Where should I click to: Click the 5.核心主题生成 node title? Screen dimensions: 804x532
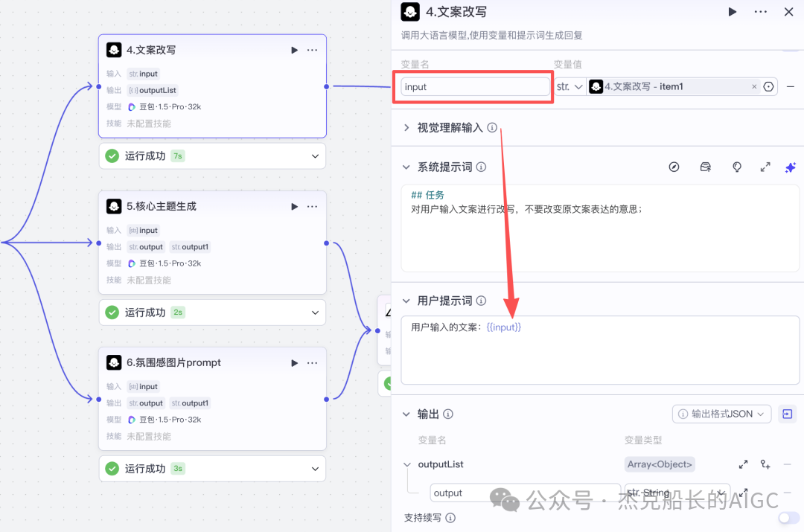[162, 207]
